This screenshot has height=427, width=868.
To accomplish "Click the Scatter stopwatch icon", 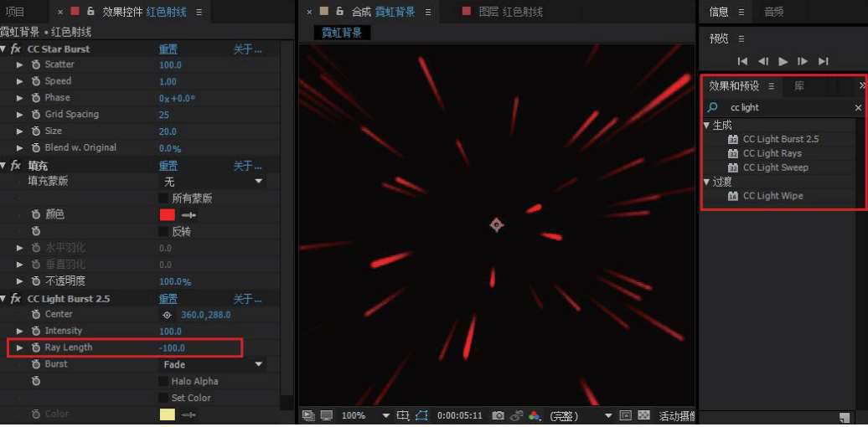I will tap(36, 64).
